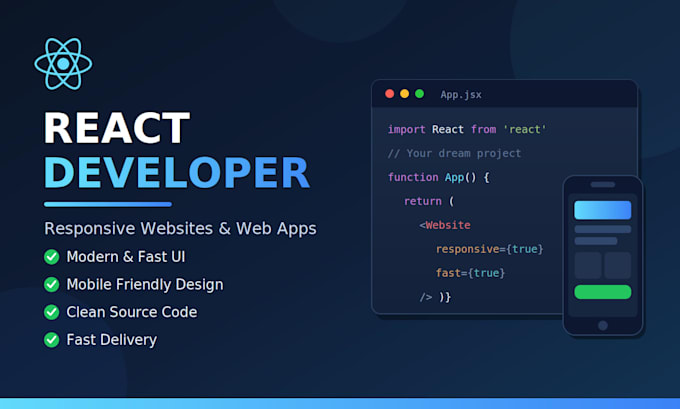Click the comment '// Your dream project'

tap(454, 153)
